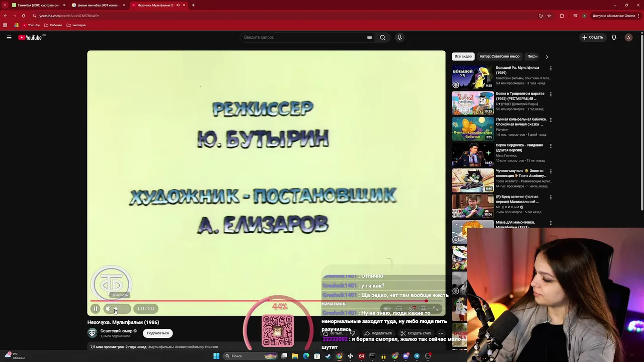This screenshot has height=362, width=644.
Task: Select the Похожие filter chip
Action: point(532,56)
